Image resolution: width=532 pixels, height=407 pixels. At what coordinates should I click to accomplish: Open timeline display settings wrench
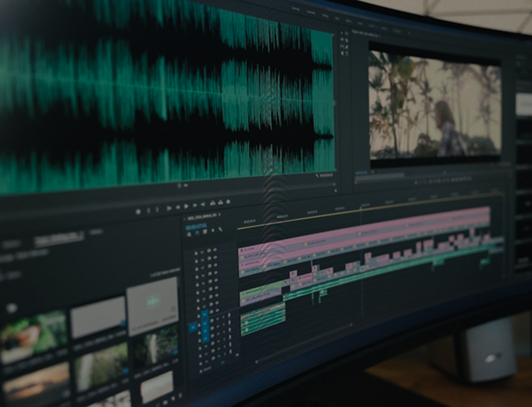pyautogui.click(x=220, y=229)
